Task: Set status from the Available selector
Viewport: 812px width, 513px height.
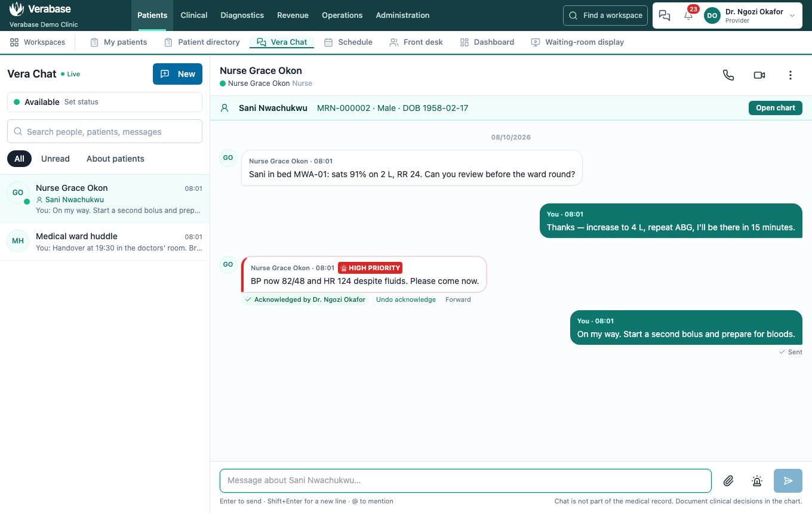Action: click(104, 102)
